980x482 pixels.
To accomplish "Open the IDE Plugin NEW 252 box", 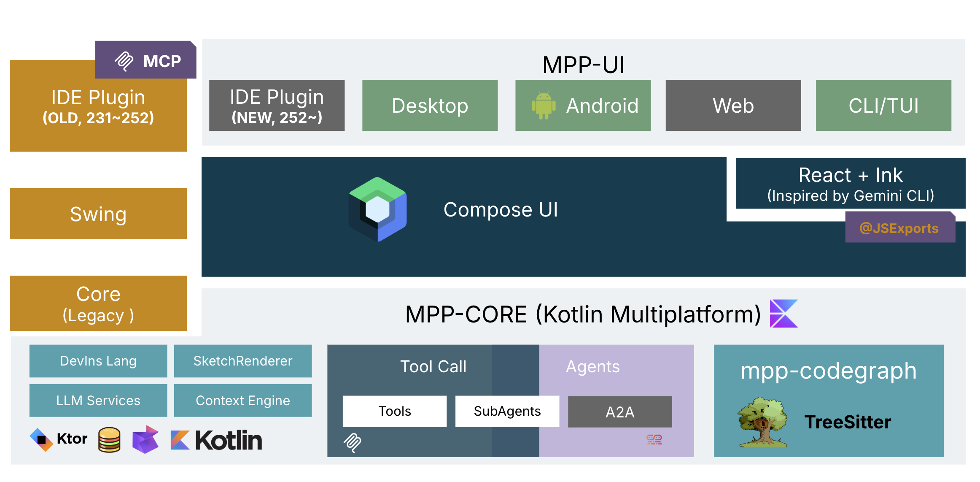I will (277, 106).
